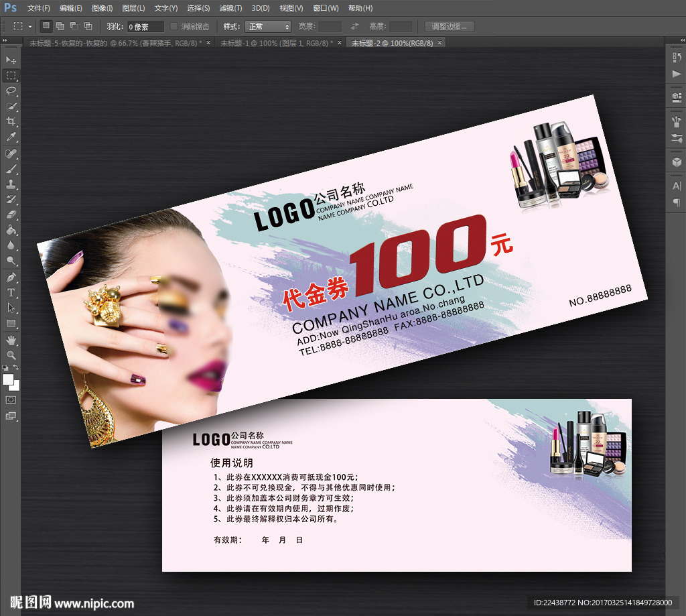Click the 调整边缘 refine edge button

(450, 27)
